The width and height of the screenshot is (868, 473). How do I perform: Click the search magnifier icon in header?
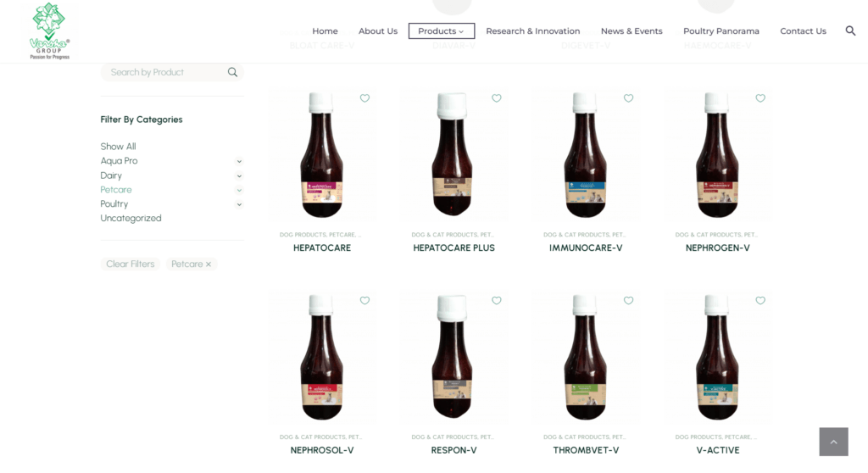[x=850, y=31]
